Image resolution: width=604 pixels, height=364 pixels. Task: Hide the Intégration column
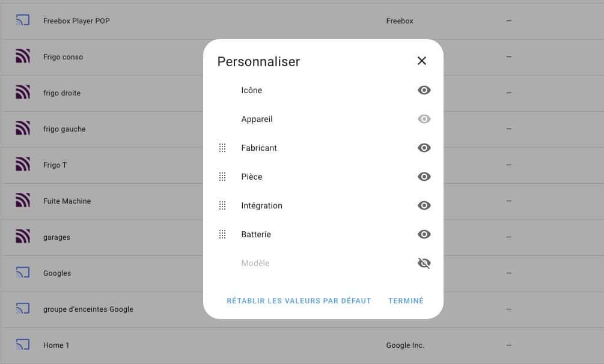pyautogui.click(x=424, y=205)
